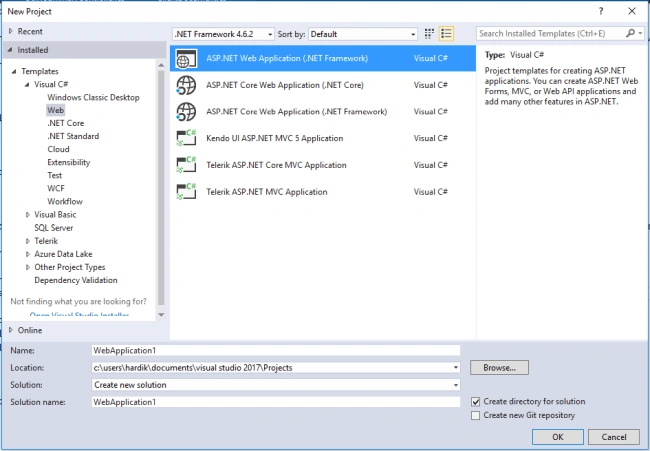Image resolution: width=650 pixels, height=451 pixels.
Task: Click the Browse... button
Action: 499,368
